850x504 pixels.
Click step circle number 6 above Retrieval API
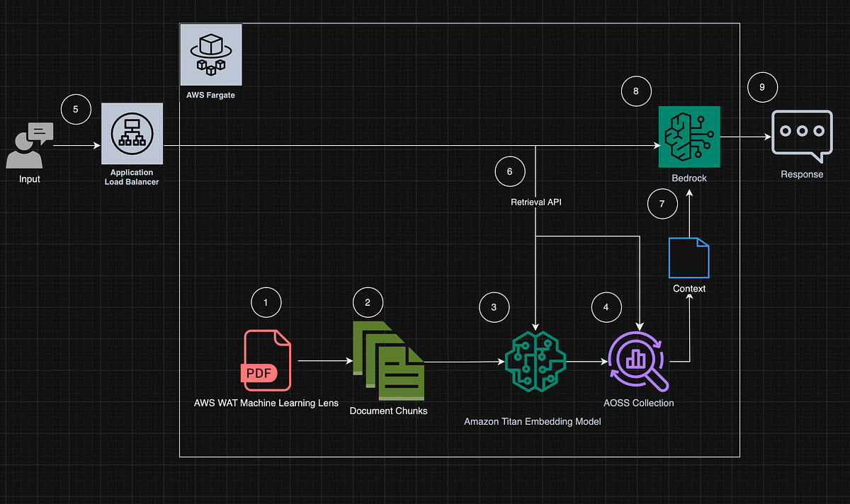(510, 171)
